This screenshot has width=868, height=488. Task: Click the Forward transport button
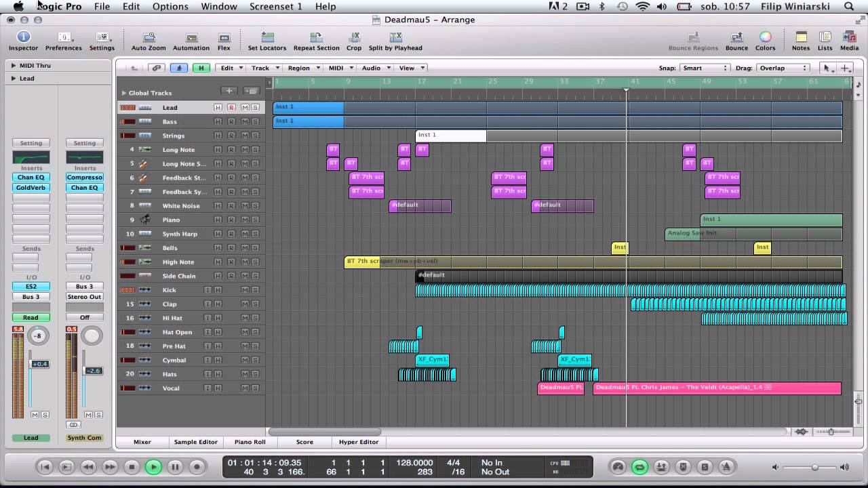[x=110, y=466]
